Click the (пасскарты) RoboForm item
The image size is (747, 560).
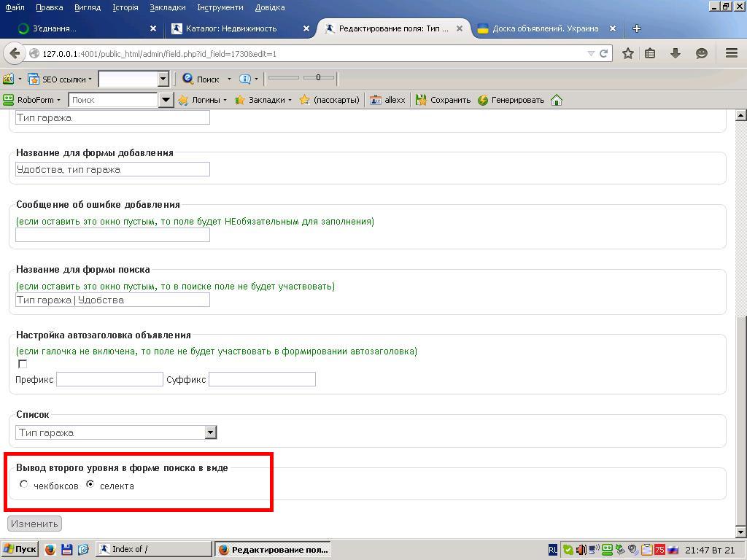329,100
